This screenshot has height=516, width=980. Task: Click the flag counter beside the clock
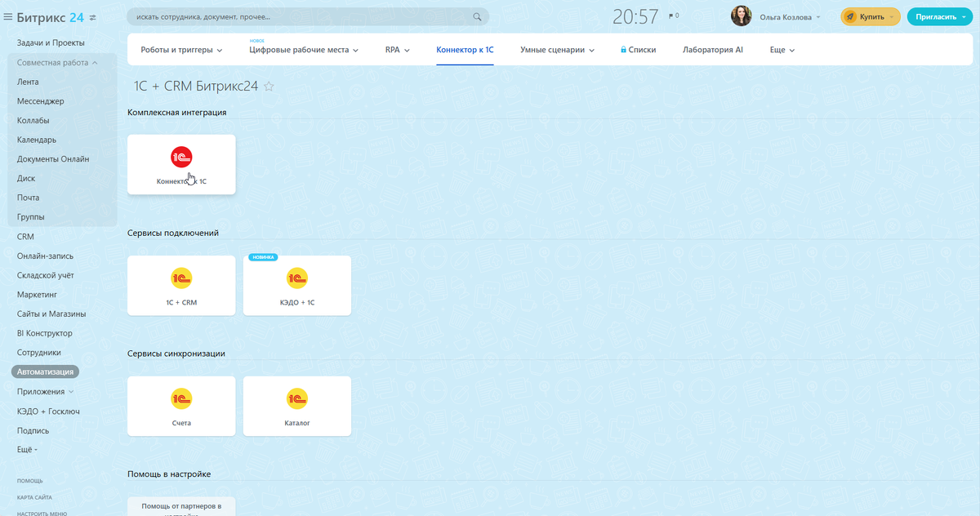(x=674, y=16)
